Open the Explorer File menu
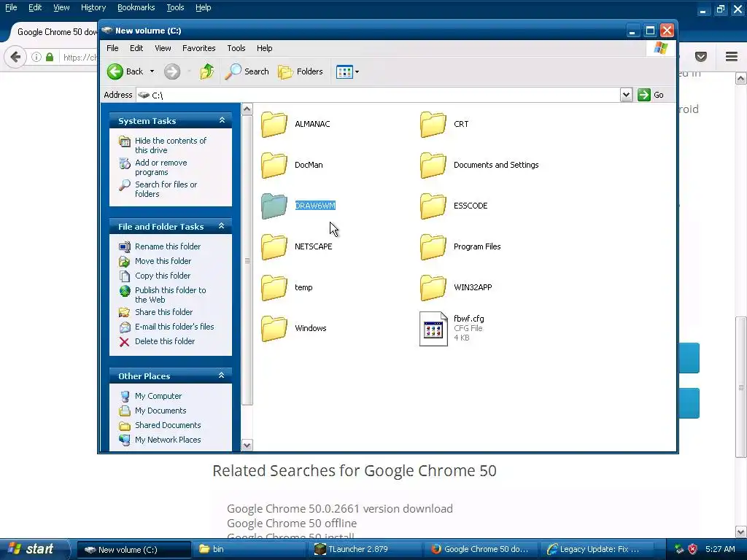Viewport: 747px width, 560px height. pos(112,48)
